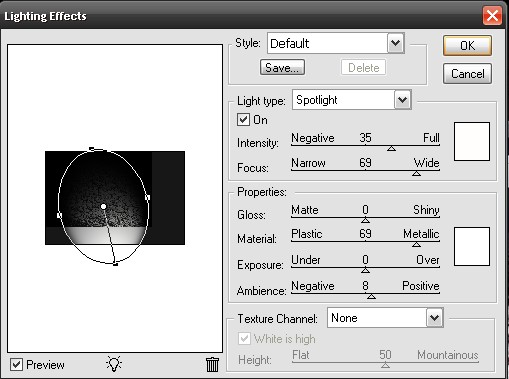Image resolution: width=509 pixels, height=379 pixels.
Task: Click the Metallic label on Material slider
Action: [x=421, y=234]
